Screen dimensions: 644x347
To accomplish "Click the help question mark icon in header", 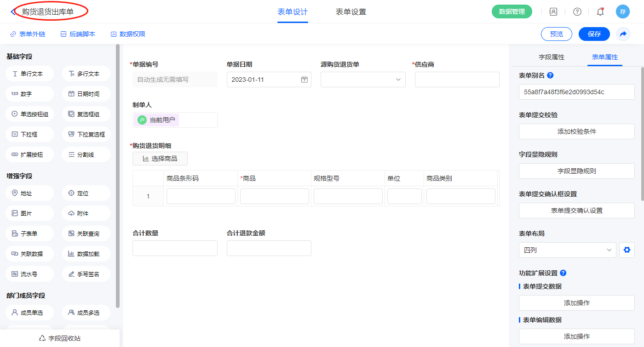I will (x=577, y=12).
